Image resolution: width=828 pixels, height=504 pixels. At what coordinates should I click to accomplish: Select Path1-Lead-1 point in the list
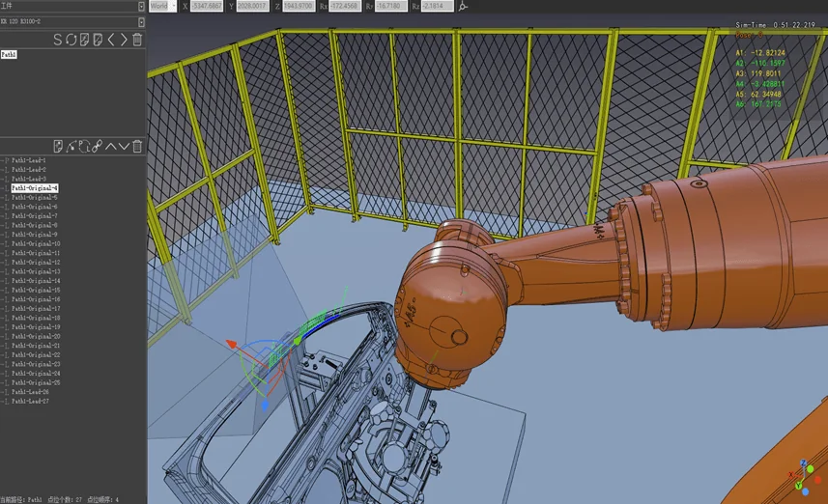click(x=29, y=160)
